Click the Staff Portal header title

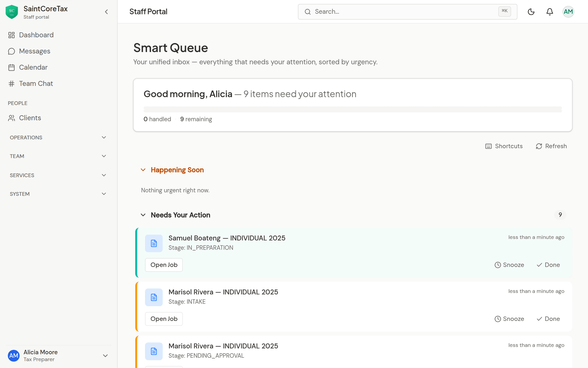coord(148,11)
